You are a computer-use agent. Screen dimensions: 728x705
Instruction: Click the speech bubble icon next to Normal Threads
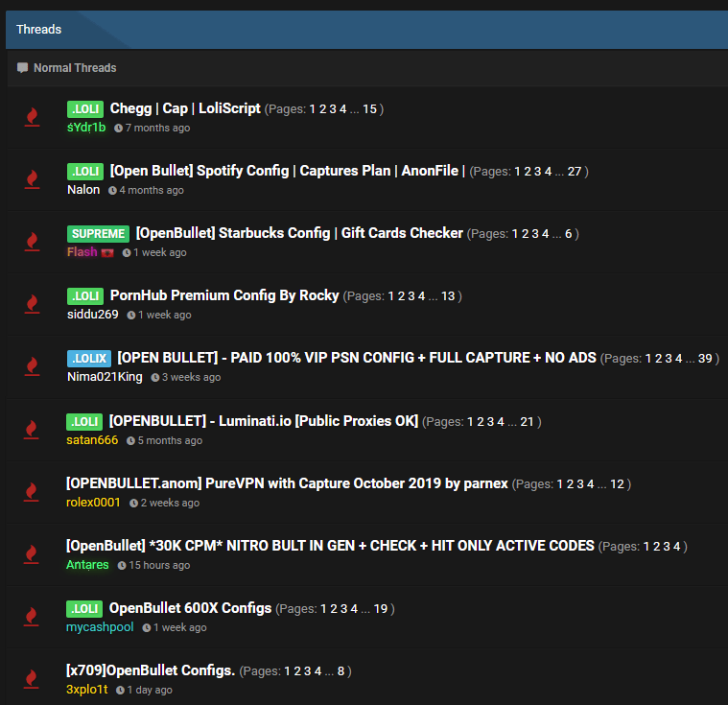tap(22, 68)
